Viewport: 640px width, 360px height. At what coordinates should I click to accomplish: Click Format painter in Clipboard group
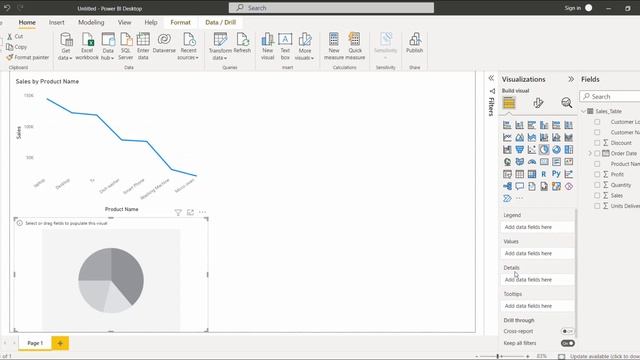28,58
